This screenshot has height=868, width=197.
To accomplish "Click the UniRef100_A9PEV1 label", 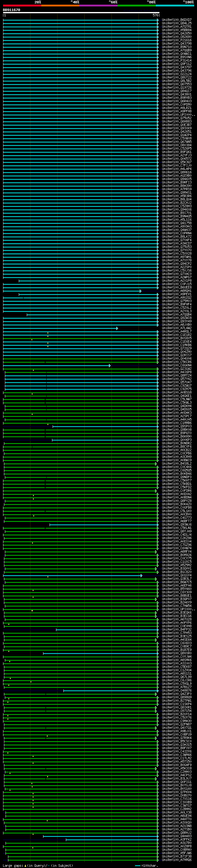I will pos(177,294).
